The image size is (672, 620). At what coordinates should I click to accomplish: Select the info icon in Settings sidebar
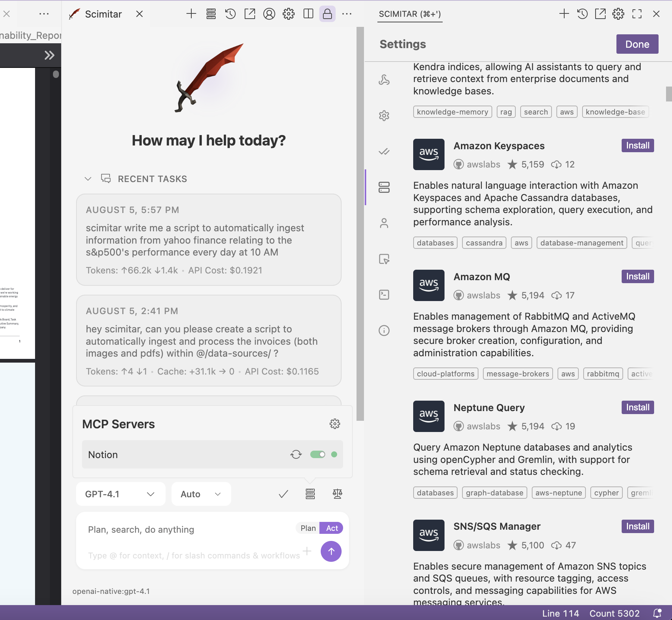[x=384, y=331]
